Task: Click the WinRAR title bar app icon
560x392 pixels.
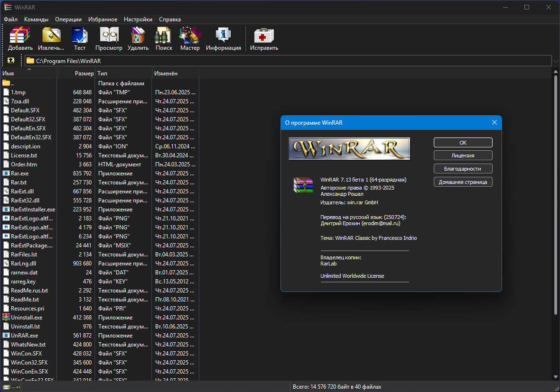Action: click(8, 7)
